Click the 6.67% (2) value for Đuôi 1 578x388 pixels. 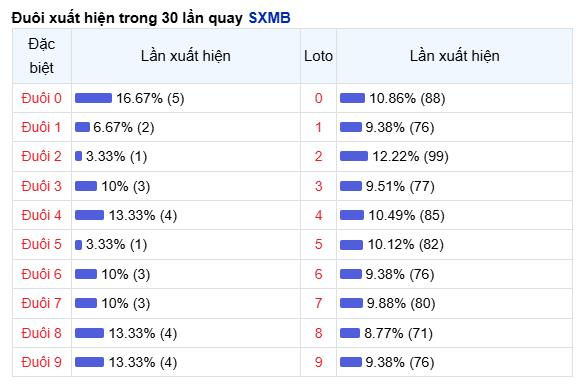coord(124,127)
